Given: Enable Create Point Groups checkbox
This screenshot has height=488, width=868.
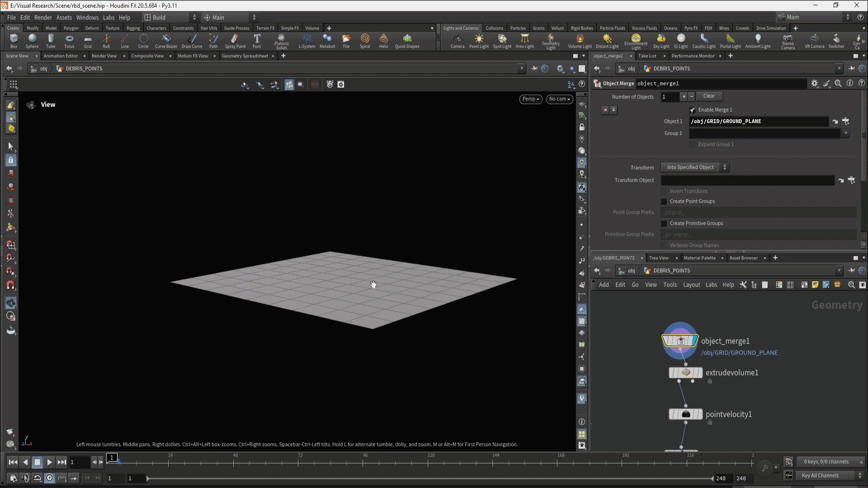Looking at the screenshot, I should [664, 202].
